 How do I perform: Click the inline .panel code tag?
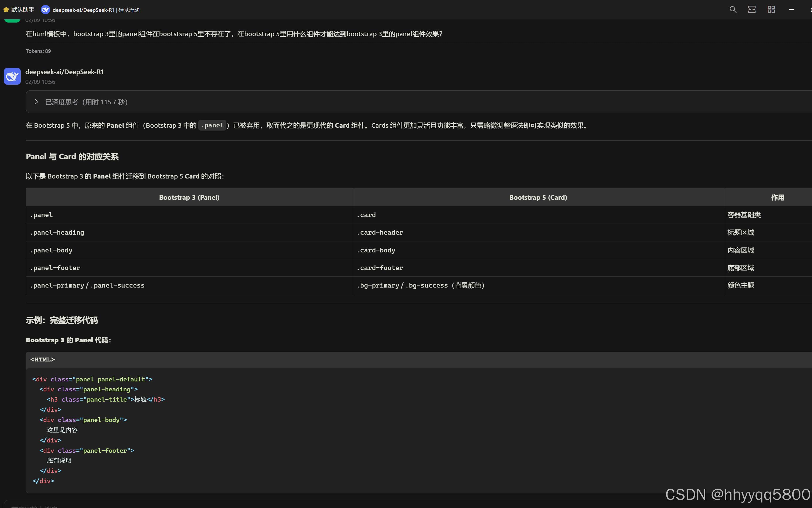point(212,125)
